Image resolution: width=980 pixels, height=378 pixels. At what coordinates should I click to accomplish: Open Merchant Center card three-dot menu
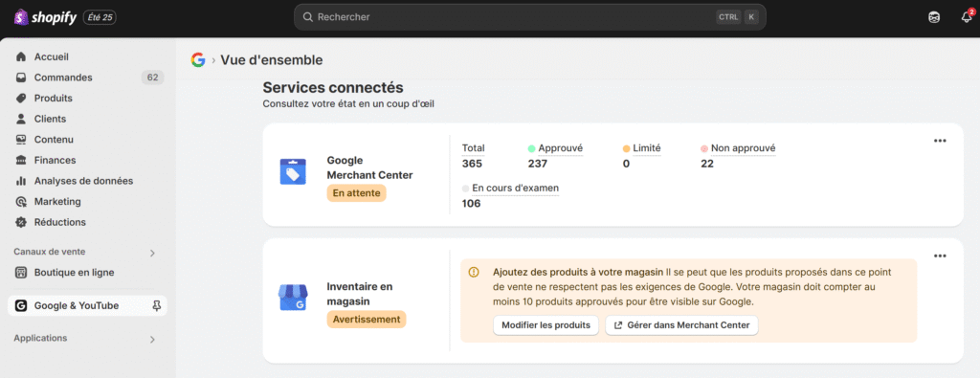[940, 141]
